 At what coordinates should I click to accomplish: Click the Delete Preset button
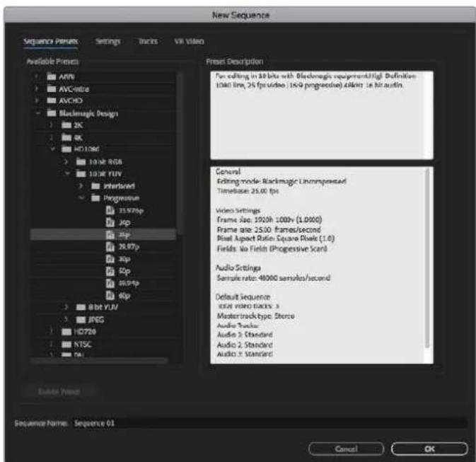(x=59, y=391)
